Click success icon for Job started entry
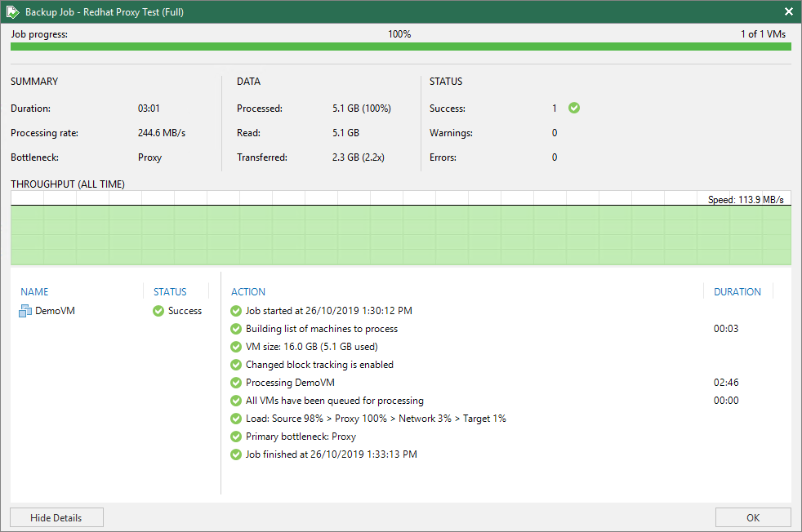This screenshot has width=802, height=532. pos(236,311)
